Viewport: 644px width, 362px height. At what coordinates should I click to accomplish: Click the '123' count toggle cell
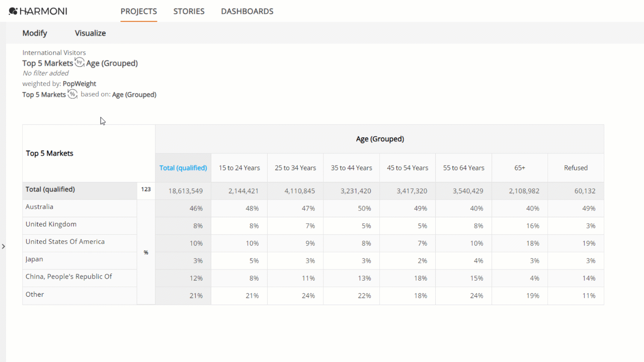pyautogui.click(x=146, y=190)
